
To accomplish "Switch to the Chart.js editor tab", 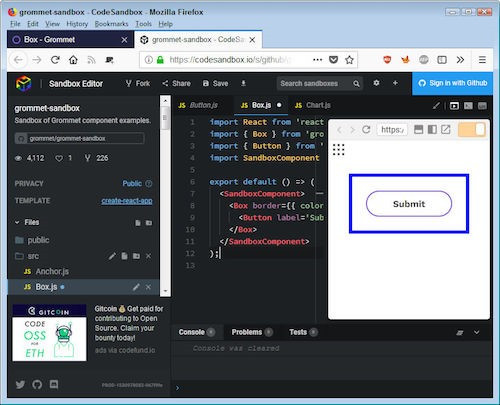I will click(313, 105).
